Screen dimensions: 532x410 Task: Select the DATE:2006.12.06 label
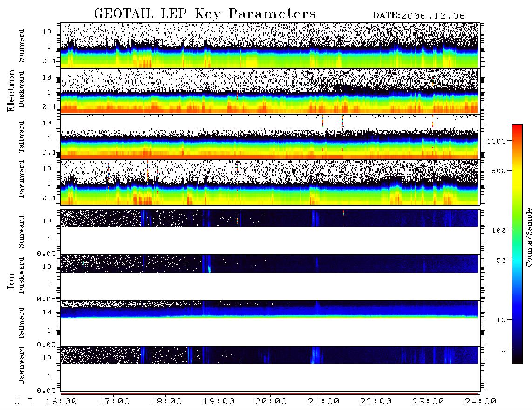pyautogui.click(x=419, y=16)
